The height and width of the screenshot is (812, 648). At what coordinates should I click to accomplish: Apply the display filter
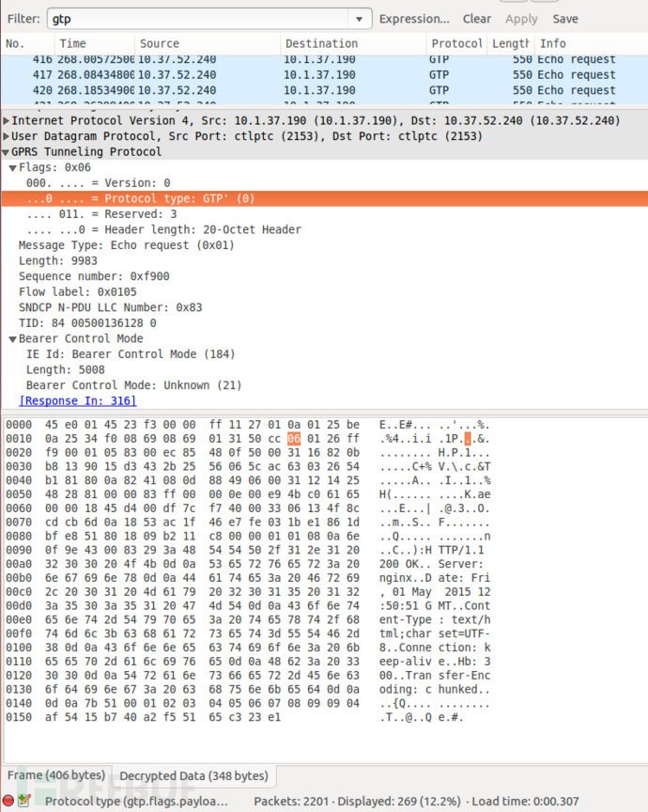[521, 19]
